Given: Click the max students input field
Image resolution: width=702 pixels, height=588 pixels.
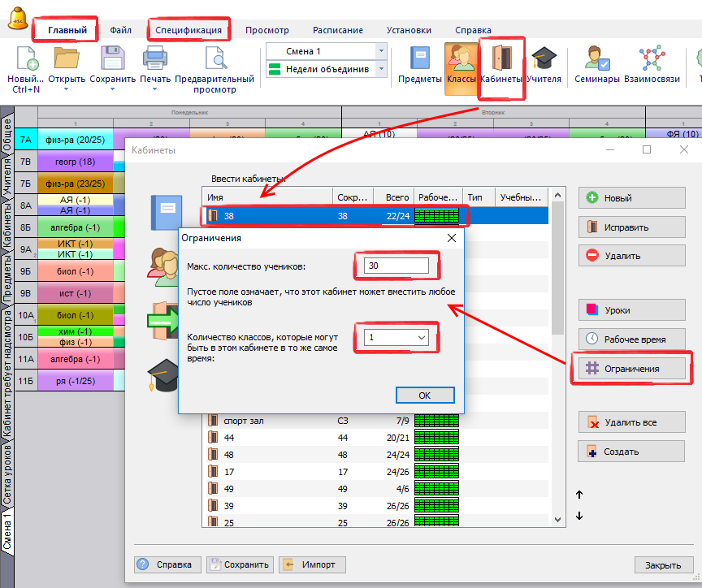Looking at the screenshot, I should coord(396,266).
